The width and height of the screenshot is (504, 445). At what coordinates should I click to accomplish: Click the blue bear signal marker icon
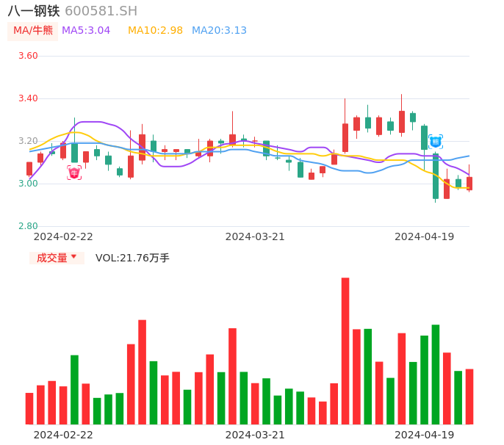pos(436,142)
